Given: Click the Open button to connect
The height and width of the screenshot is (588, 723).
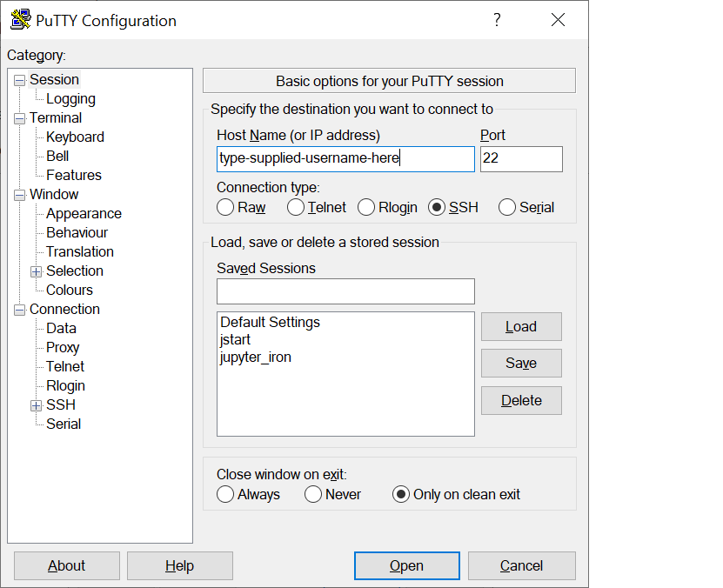Looking at the screenshot, I should tap(406, 566).
